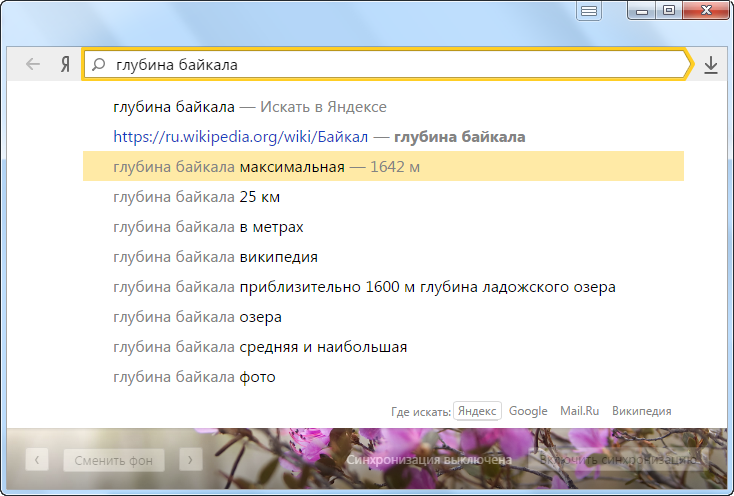Choose suggestion "максимальная — 1642 м"
Screen dimensions: 734x496
pos(383,166)
